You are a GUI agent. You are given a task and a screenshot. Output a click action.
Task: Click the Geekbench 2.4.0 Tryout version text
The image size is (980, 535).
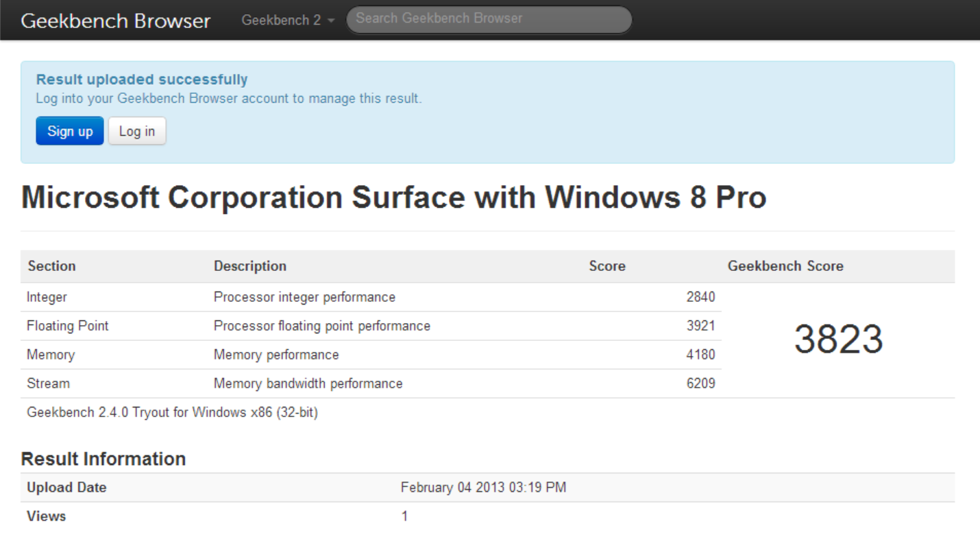click(x=172, y=412)
